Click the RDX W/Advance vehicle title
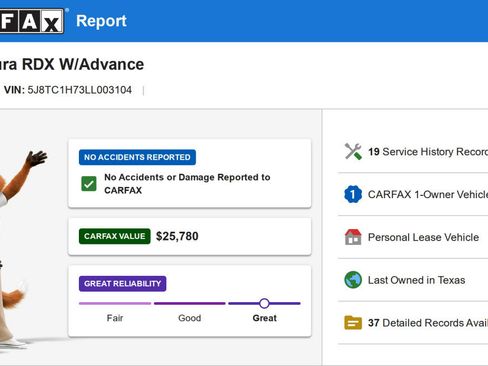488x366 pixels. tap(72, 64)
